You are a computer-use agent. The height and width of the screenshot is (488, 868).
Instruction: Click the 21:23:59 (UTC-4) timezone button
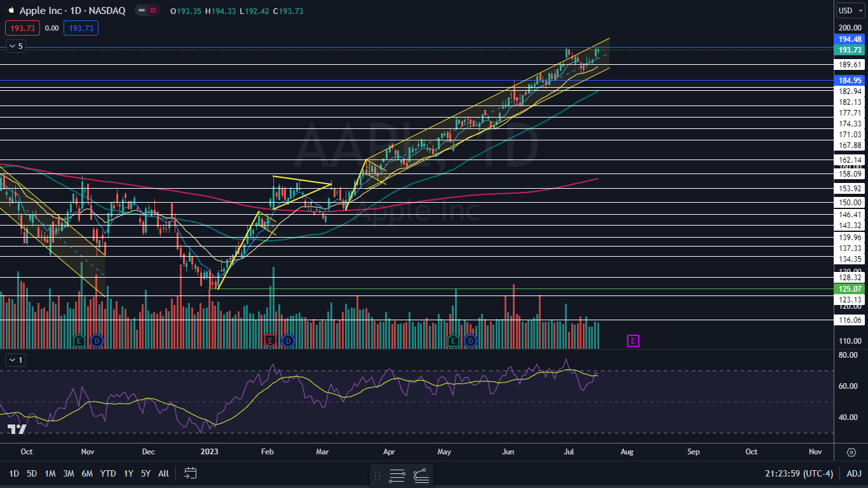click(x=799, y=473)
